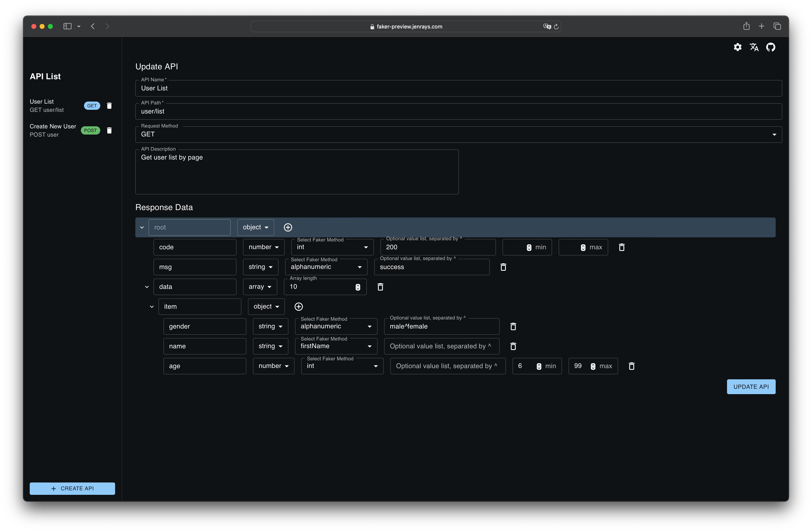Image resolution: width=812 pixels, height=532 pixels.
Task: Add a child field to item object
Action: pyautogui.click(x=299, y=306)
